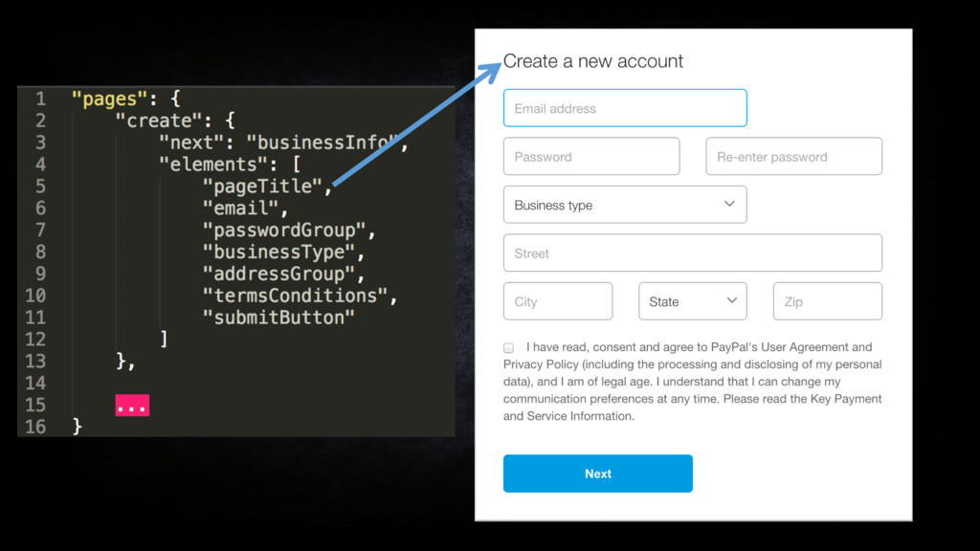Screen dimensions: 980x551
Task: Click the "submitButton" entry in code
Action: click(x=278, y=318)
